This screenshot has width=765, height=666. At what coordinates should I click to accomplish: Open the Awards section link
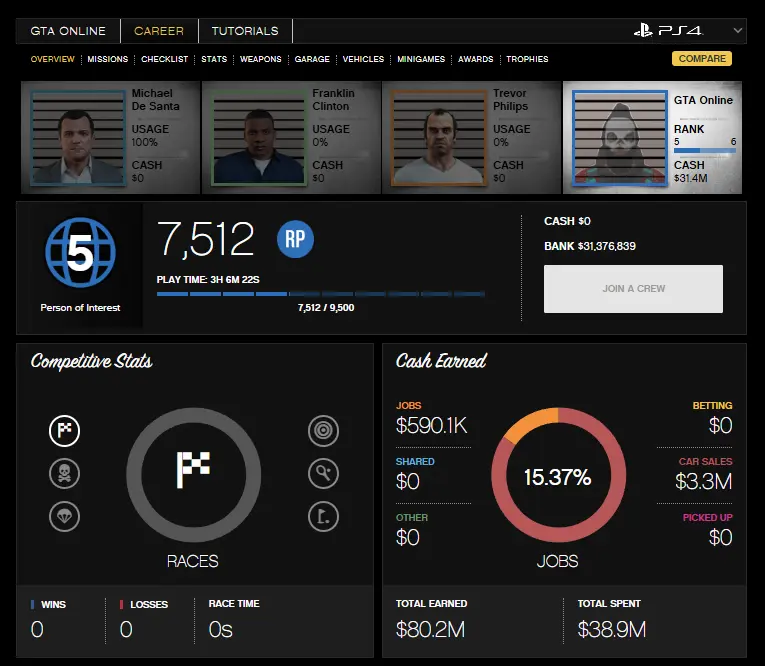(x=475, y=59)
